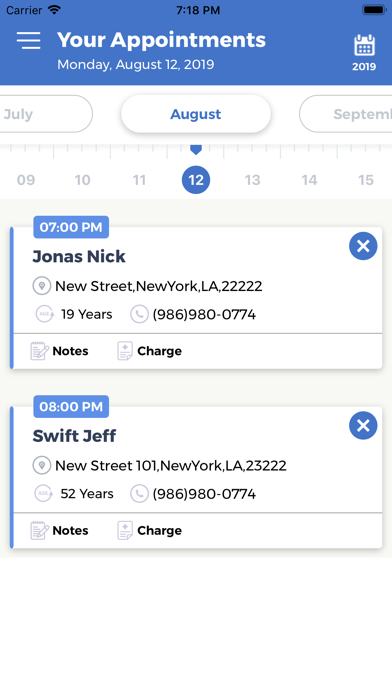This screenshot has height=696, width=392.
Task: Open Charge for Swift Jeff
Action: [x=149, y=530]
